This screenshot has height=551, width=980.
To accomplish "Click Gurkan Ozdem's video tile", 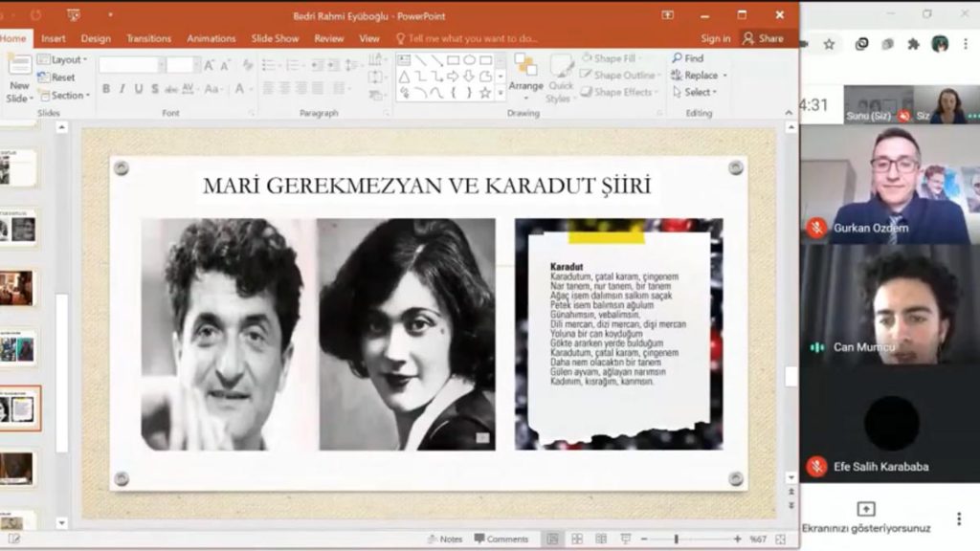I will (x=889, y=185).
